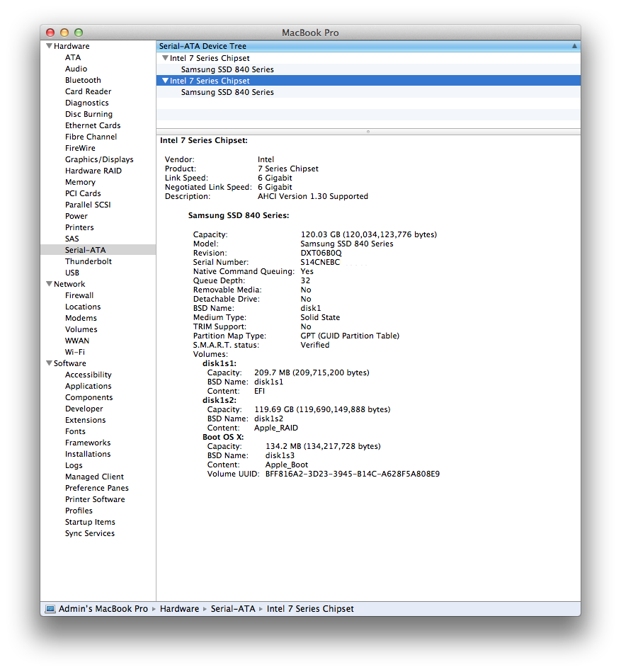Collapse the highlighted Intel 7 Series Chipset triangle
621x672 pixels.
(165, 81)
